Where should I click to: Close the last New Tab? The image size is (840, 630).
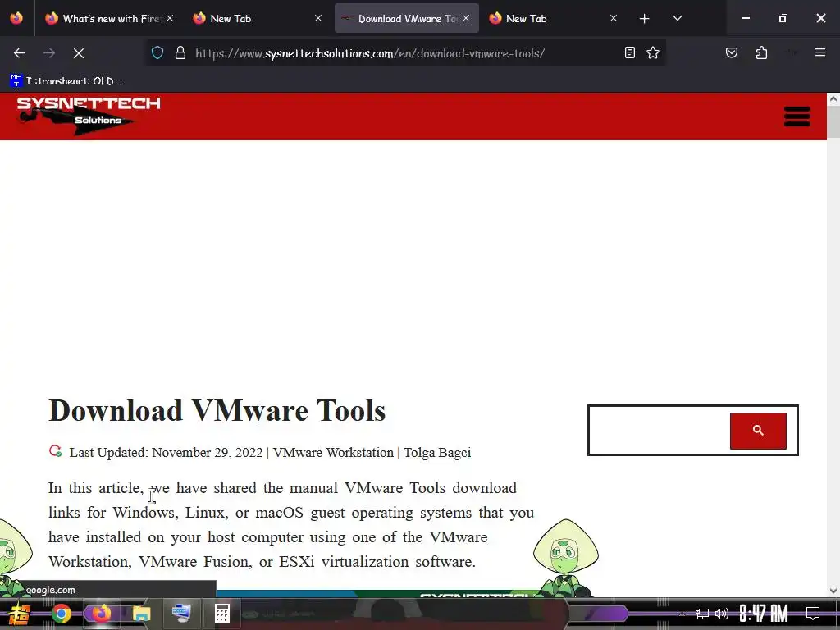coord(614,18)
